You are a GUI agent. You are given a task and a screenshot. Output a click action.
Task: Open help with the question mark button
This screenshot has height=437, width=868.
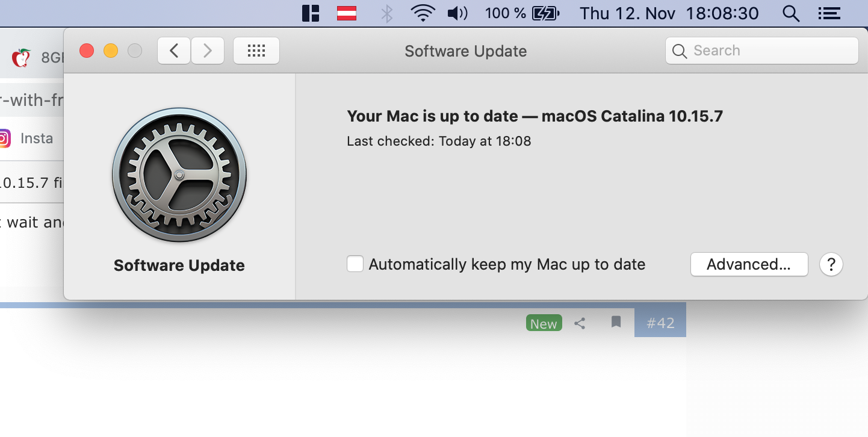tap(831, 264)
